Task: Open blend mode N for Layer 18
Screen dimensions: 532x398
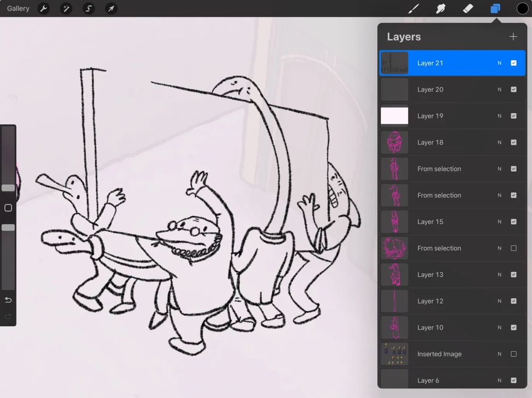Action: click(x=500, y=142)
